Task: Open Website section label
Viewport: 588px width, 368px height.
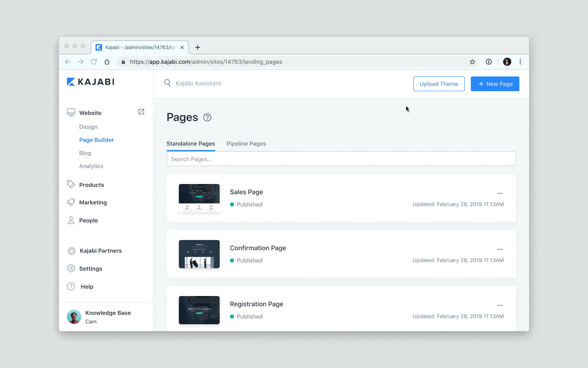Action: pyautogui.click(x=90, y=113)
